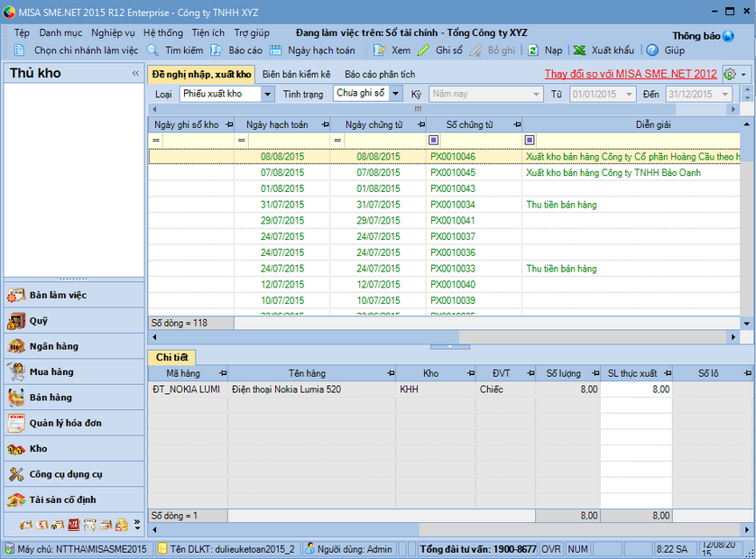This screenshot has height=559, width=756.
Task: Click the Ghi sổ pencil icon
Action: (x=423, y=50)
